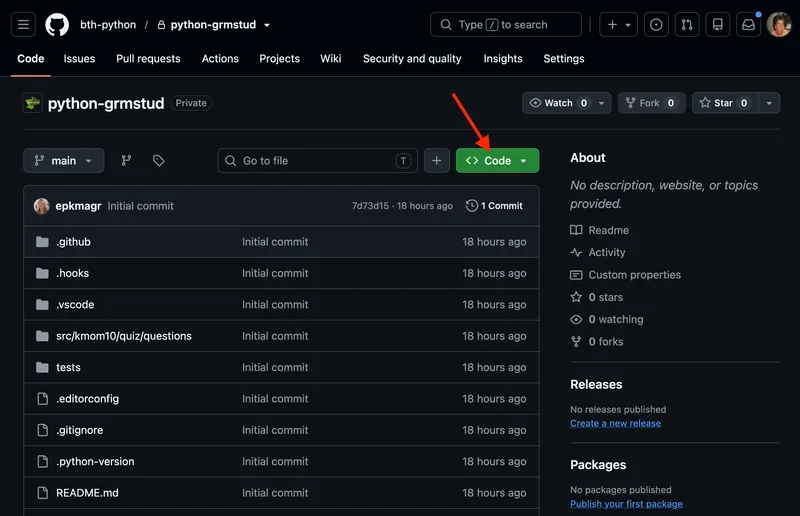View 0 stars link
800x516 pixels.
(x=596, y=297)
